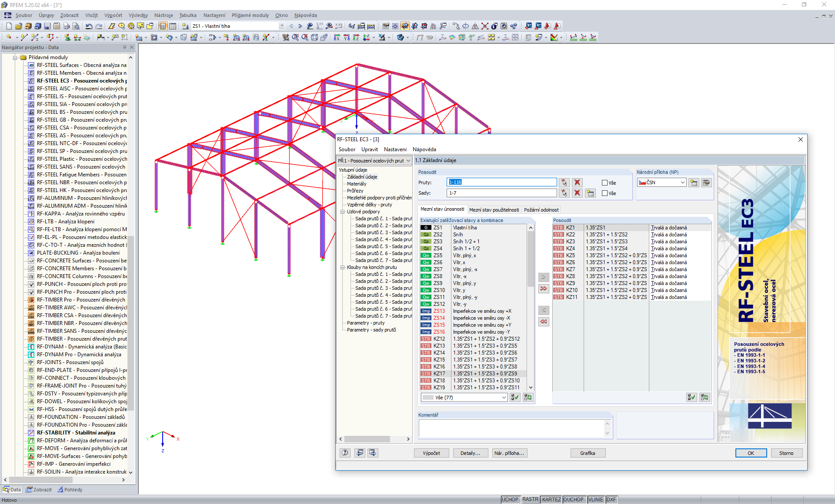Click the view in X direction icon

[337, 37]
